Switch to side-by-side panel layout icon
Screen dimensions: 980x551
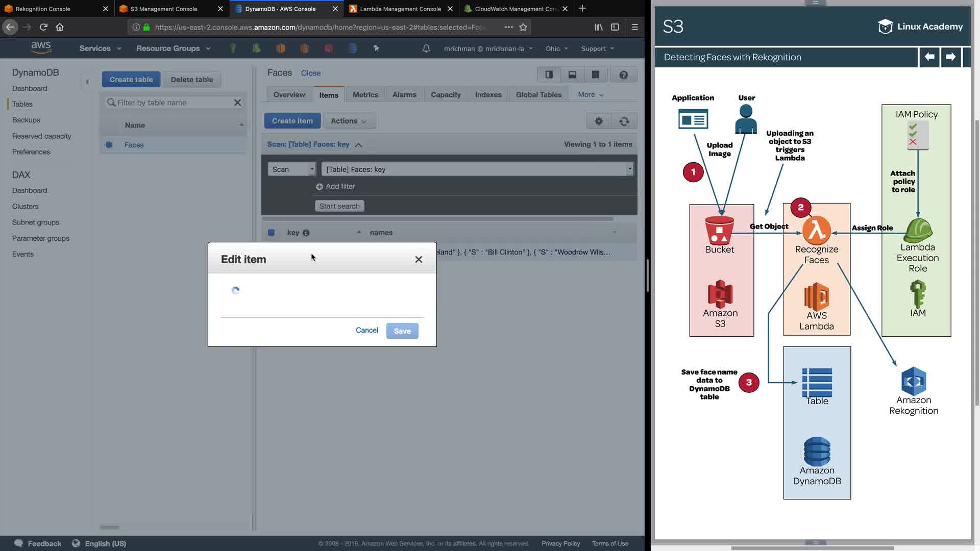(549, 75)
